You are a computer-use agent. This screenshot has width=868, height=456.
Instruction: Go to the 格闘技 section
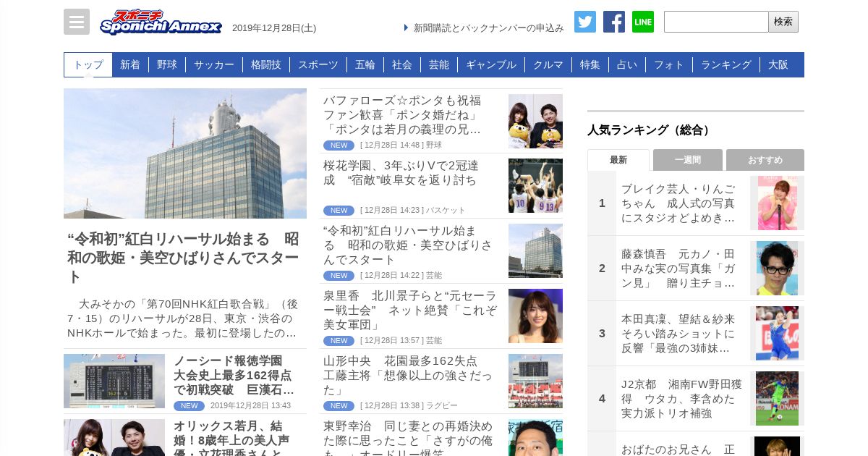point(266,64)
